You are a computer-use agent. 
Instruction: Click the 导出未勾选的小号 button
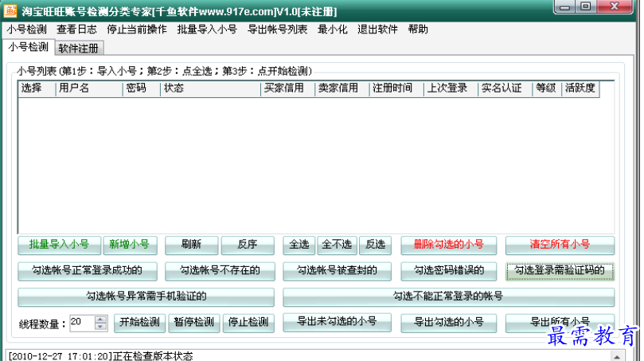337,323
